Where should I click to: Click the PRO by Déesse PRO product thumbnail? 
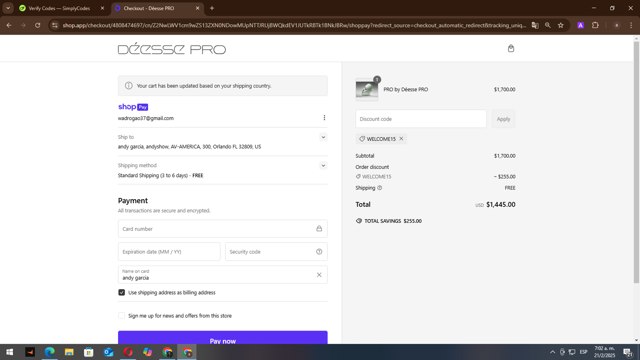click(367, 89)
